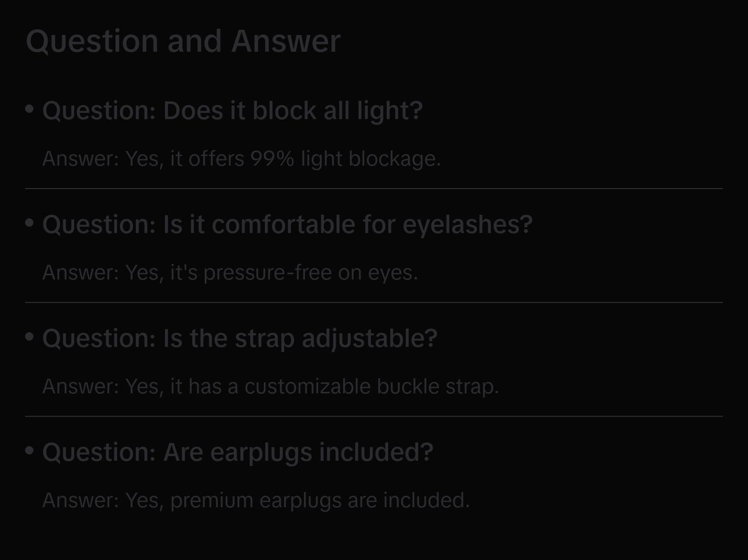This screenshot has width=748, height=560.
Task: Click the divider below the pressure-free answer
Action: pyautogui.click(x=374, y=302)
